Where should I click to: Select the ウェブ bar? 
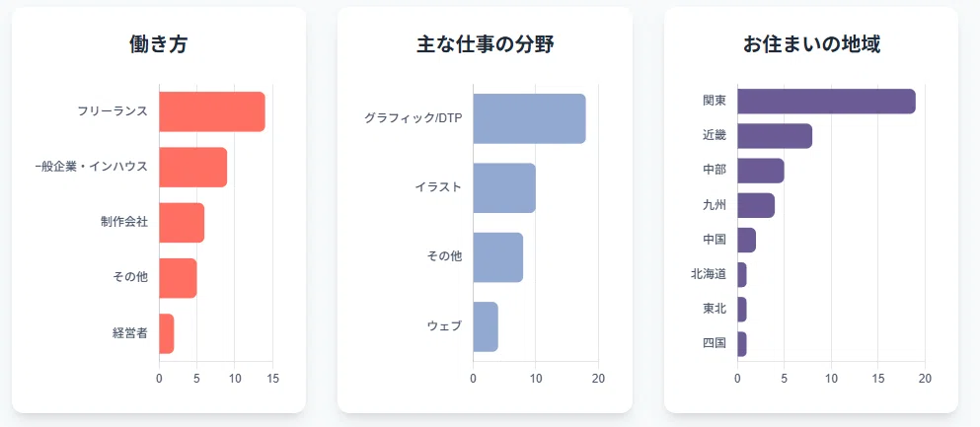486,326
